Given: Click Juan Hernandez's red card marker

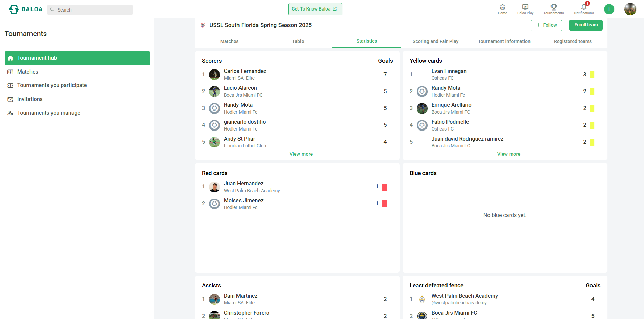Looking at the screenshot, I should tap(384, 187).
